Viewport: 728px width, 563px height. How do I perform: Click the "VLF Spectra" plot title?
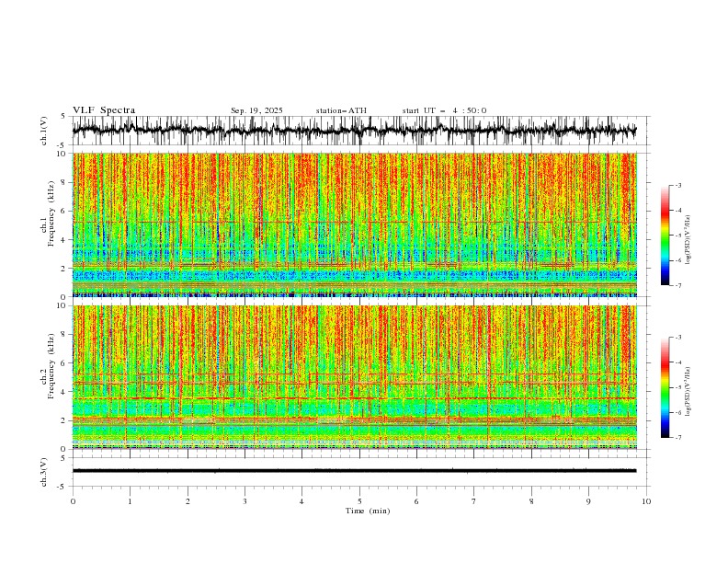coord(104,110)
